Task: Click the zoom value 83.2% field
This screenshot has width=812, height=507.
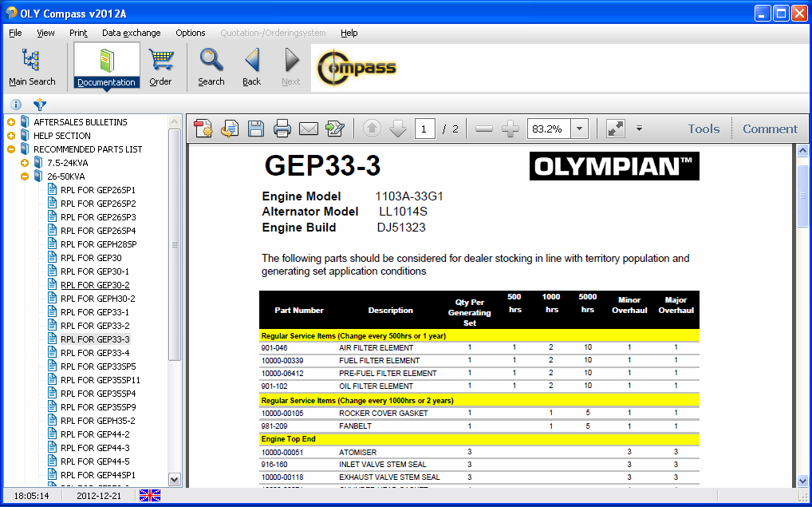Action: pos(549,129)
